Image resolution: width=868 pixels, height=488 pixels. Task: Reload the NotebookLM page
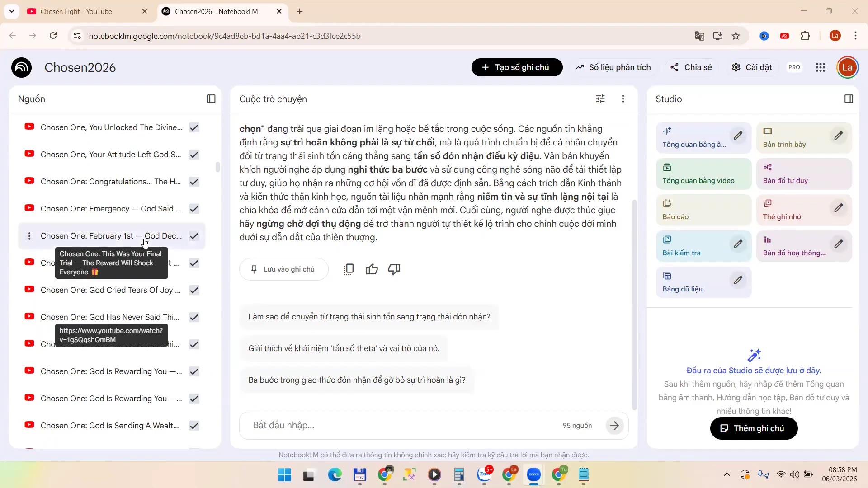[x=53, y=36]
